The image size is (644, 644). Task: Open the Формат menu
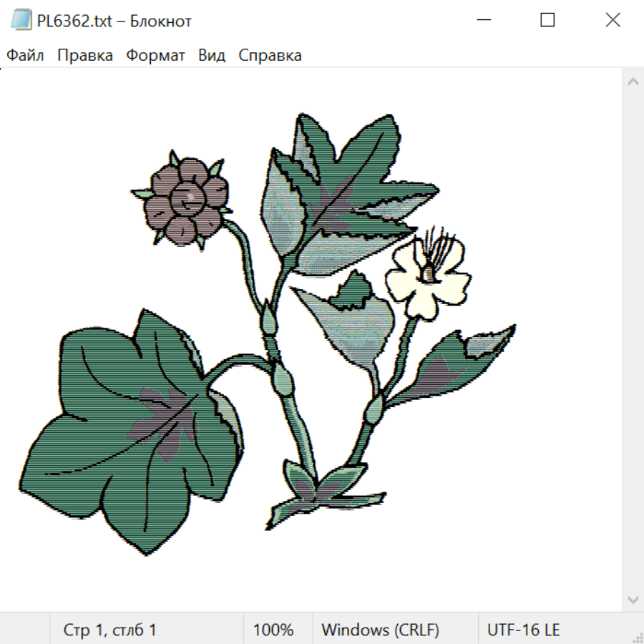pos(156,55)
